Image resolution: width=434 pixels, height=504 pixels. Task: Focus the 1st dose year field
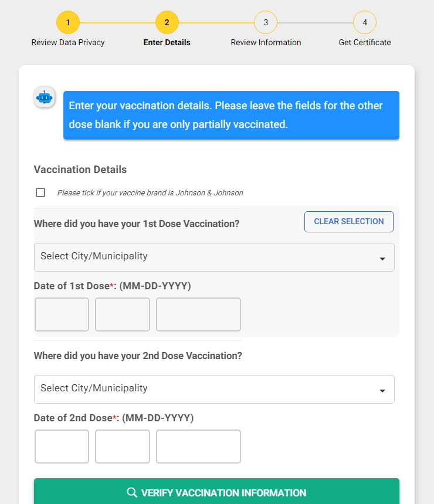199,314
